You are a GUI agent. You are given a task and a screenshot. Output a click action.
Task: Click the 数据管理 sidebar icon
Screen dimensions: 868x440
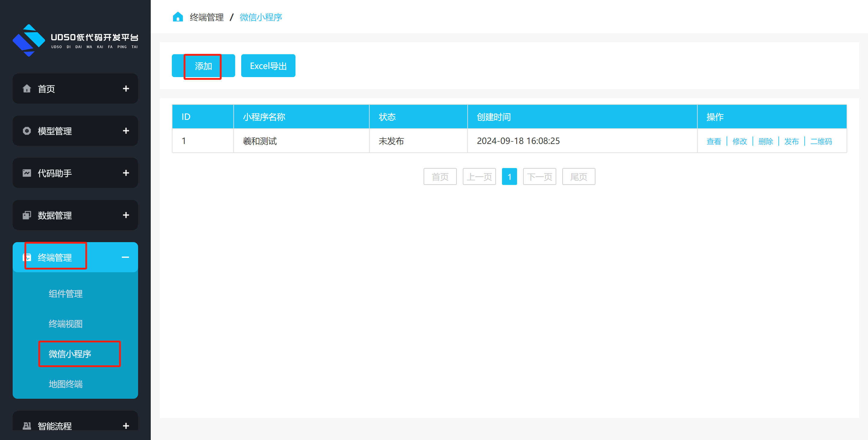[x=27, y=215]
